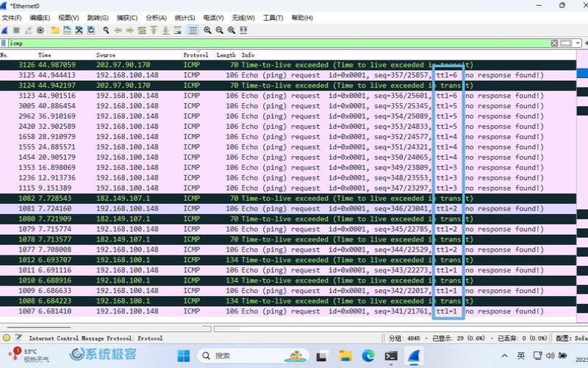This screenshot has height=368, width=588.
Task: Sort by the Protocol column header
Action: click(x=196, y=54)
